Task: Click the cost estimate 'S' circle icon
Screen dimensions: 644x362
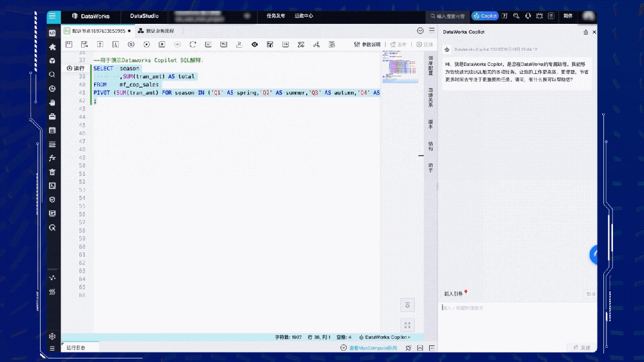Action: (x=131, y=44)
